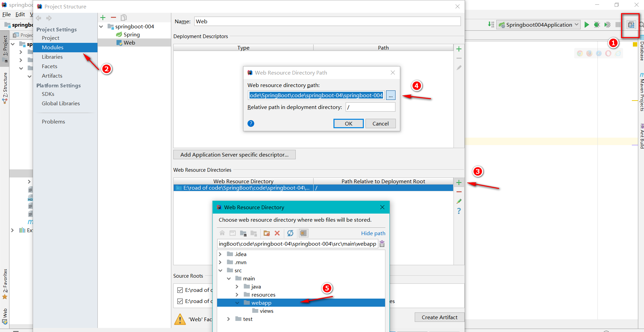The width and height of the screenshot is (644, 332).
Task: Click the relative path in deployment directory field
Action: tap(371, 107)
